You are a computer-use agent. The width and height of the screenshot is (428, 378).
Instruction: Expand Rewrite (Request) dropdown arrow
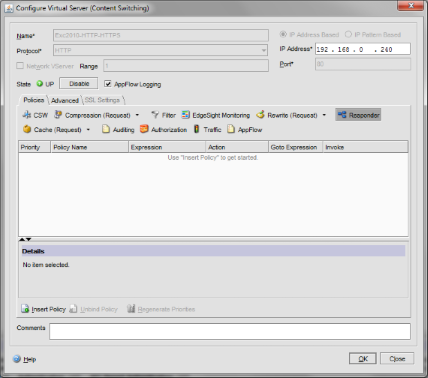point(324,115)
